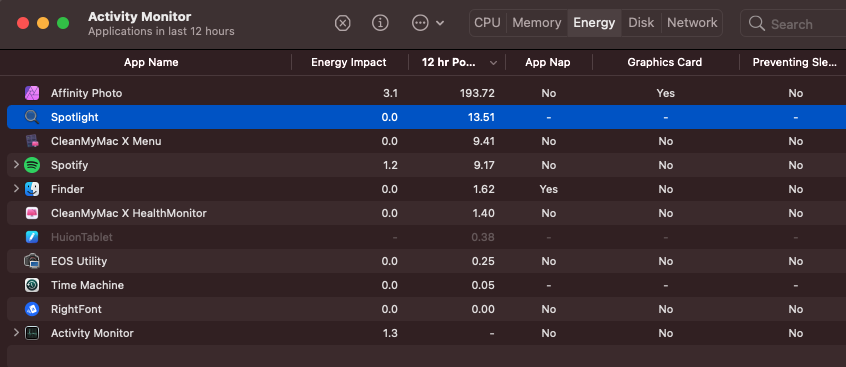Switch to the Disk tab
Screen dimensions: 846x367
[x=641, y=23]
